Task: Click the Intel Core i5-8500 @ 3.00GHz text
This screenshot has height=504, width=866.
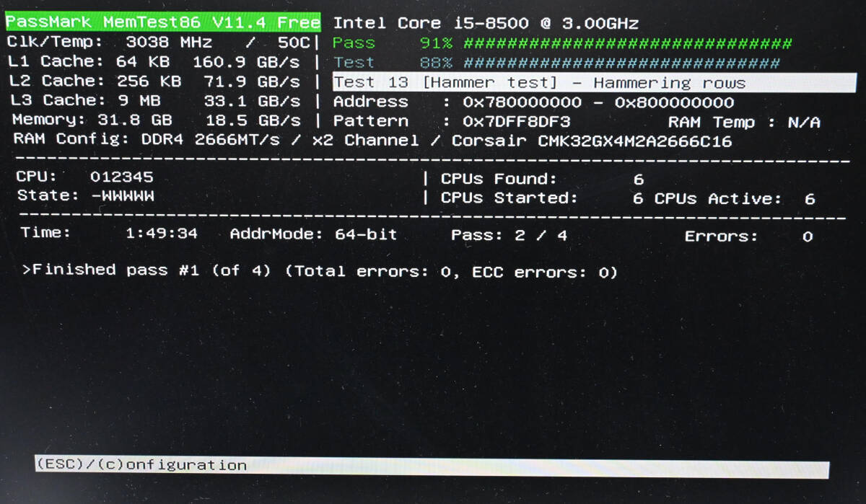Action: click(x=486, y=23)
